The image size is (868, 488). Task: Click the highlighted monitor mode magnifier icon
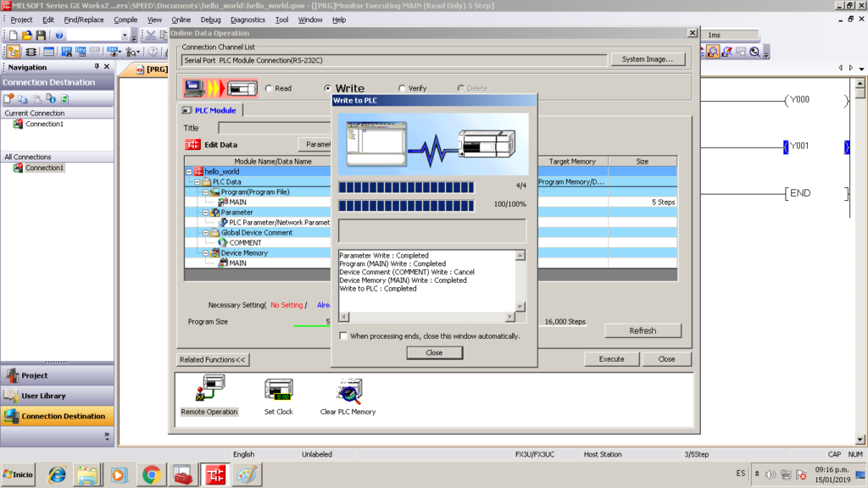pyautogui.click(x=713, y=52)
